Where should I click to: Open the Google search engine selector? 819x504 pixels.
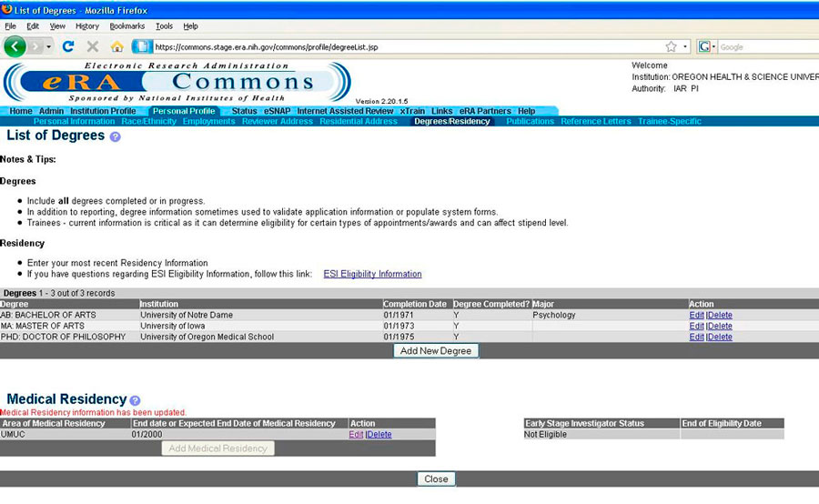coord(707,47)
